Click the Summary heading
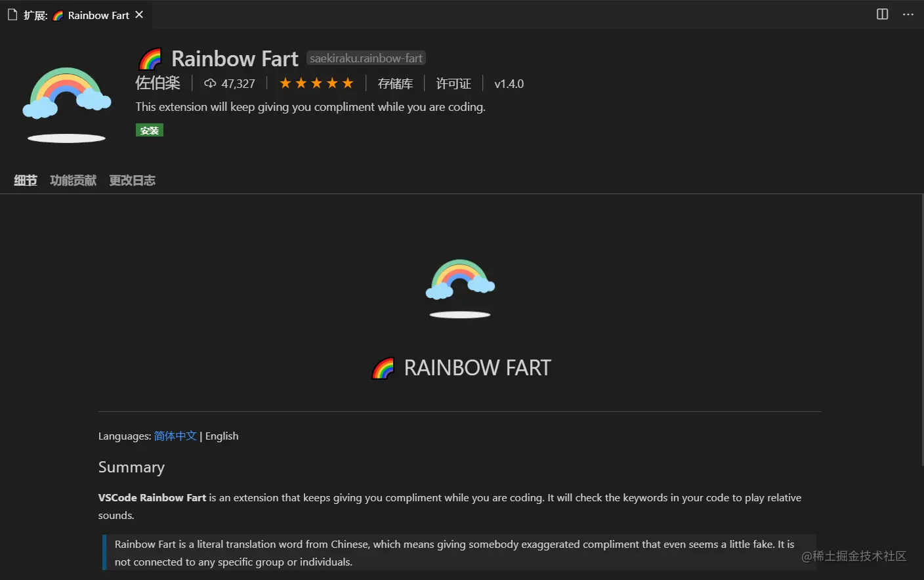The height and width of the screenshot is (580, 924). (x=131, y=467)
